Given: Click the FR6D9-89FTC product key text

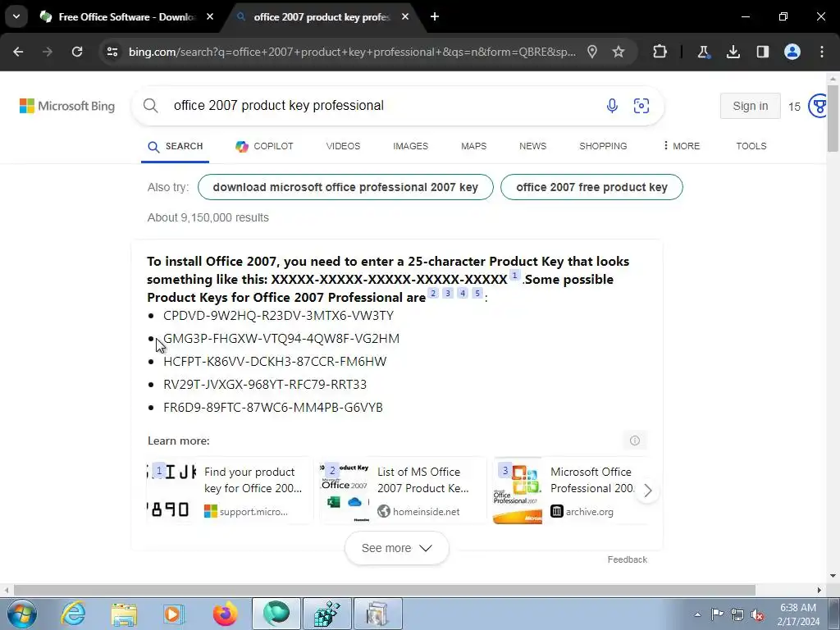Looking at the screenshot, I should 273,408.
